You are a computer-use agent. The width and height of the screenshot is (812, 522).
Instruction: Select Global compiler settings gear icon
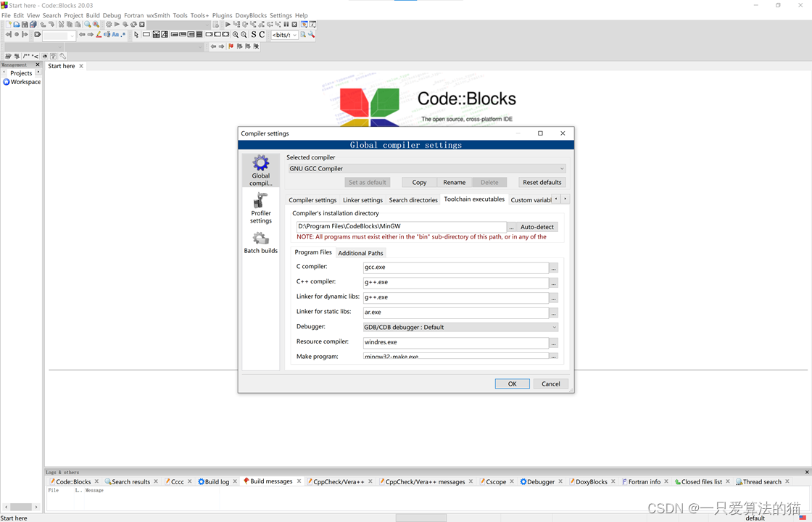coord(260,170)
